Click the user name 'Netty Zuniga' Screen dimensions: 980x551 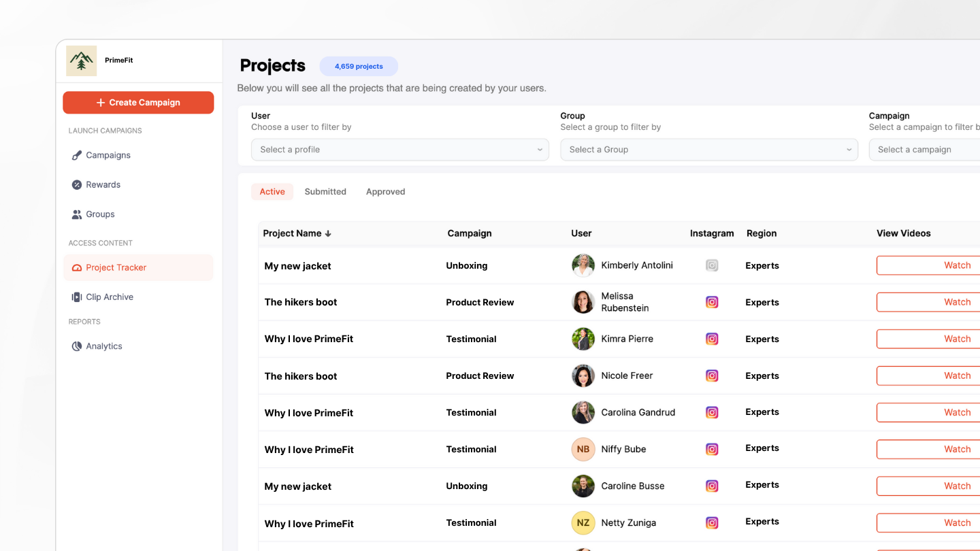(x=629, y=522)
